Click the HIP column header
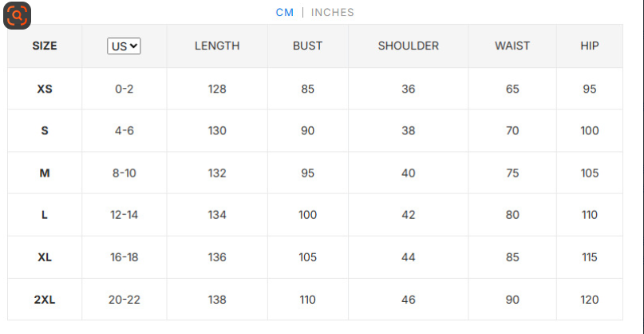This screenshot has width=644, height=334. pyautogui.click(x=590, y=46)
